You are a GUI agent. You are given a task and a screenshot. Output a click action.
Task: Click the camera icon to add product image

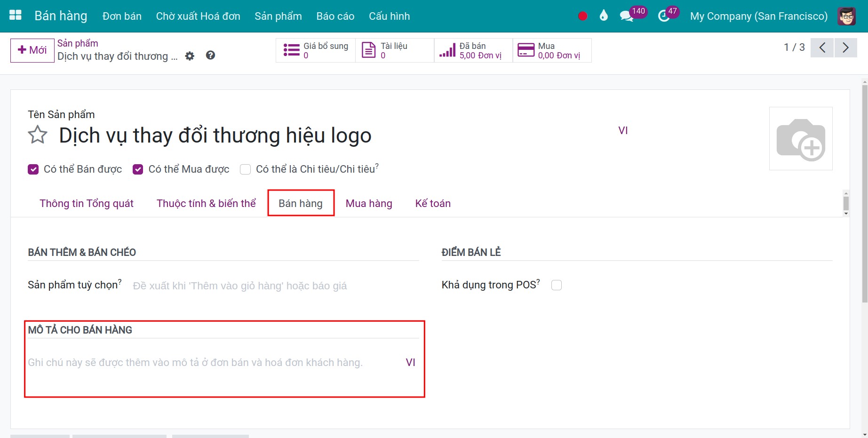pos(801,138)
